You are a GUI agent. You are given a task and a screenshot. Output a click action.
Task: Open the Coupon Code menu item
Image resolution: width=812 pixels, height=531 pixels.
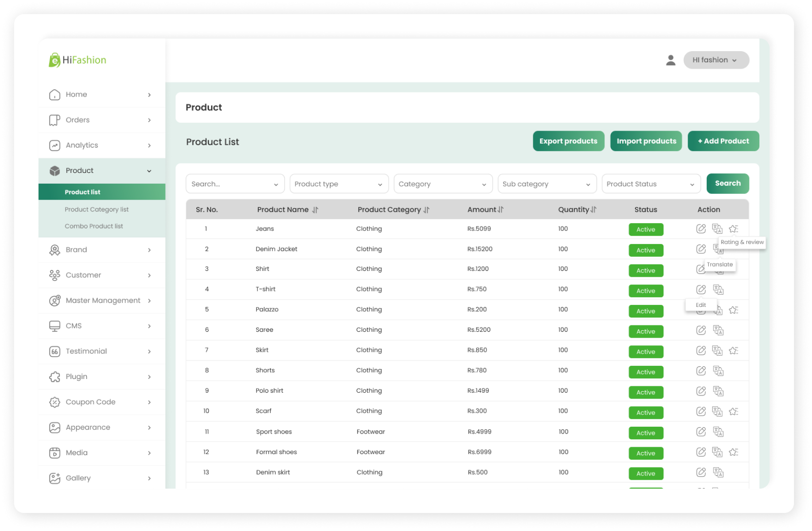pyautogui.click(x=102, y=402)
